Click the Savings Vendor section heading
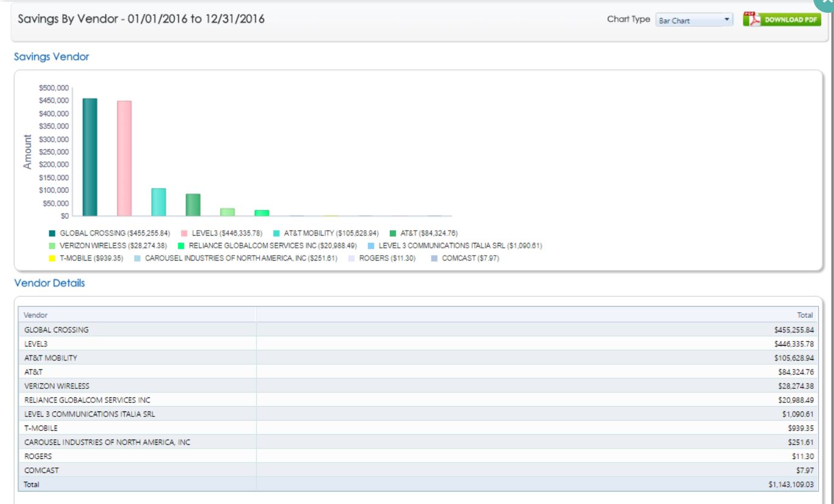Image resolution: width=834 pixels, height=504 pixels. coord(51,57)
